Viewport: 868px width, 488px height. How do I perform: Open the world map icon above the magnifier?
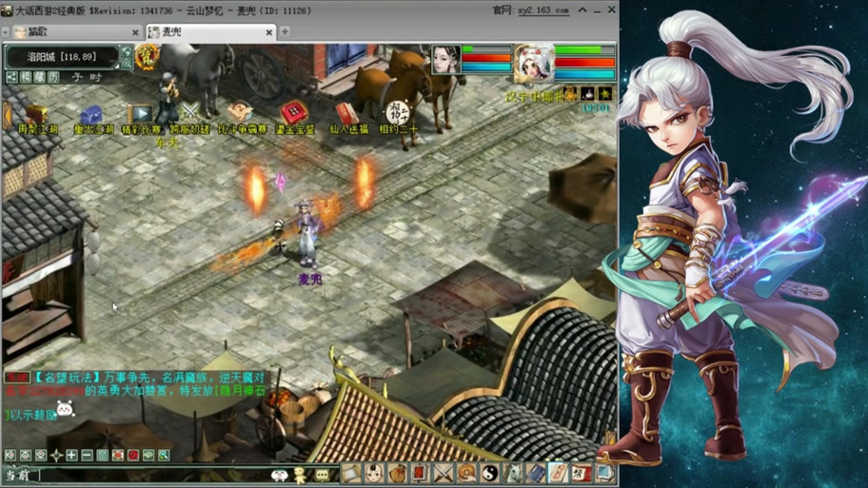tap(127, 51)
